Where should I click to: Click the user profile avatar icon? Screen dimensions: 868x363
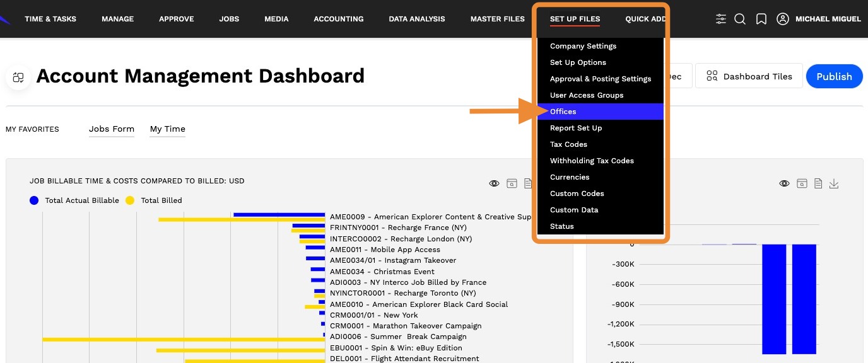click(x=783, y=19)
